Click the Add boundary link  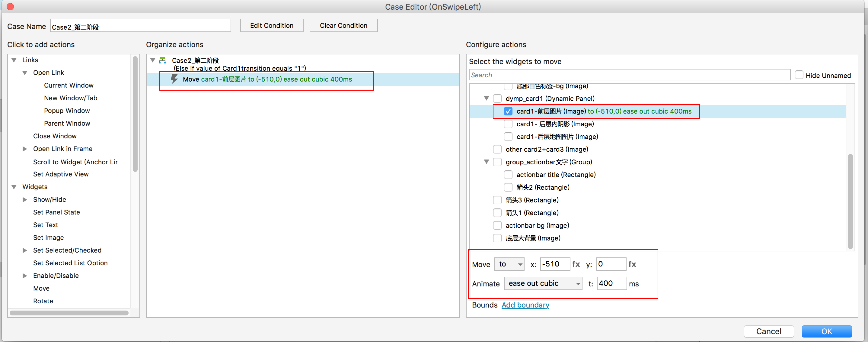point(525,305)
